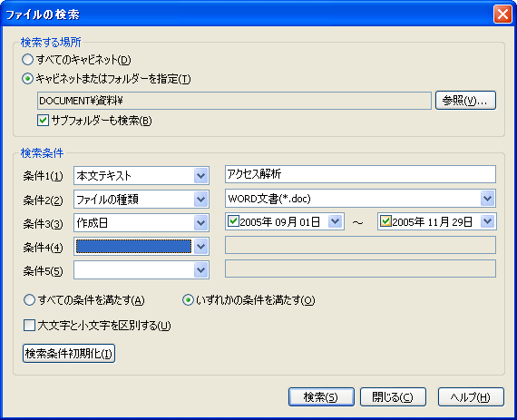Click the DOCUMENT¥資料¥ folder path field
Image resolution: width=517 pixels, height=420 pixels.
(234, 101)
